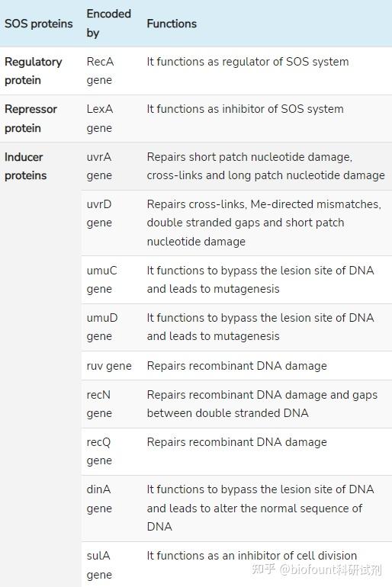Click the 'LexA gene' cell
The width and height of the screenshot is (392, 587).
tap(100, 118)
